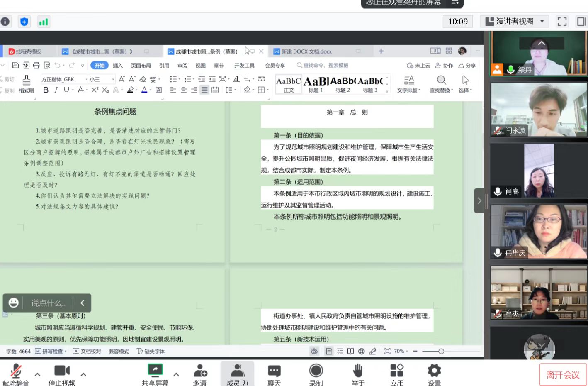Click the Format Painter (格式刷) icon
This screenshot has width=588, height=386.
coord(26,84)
